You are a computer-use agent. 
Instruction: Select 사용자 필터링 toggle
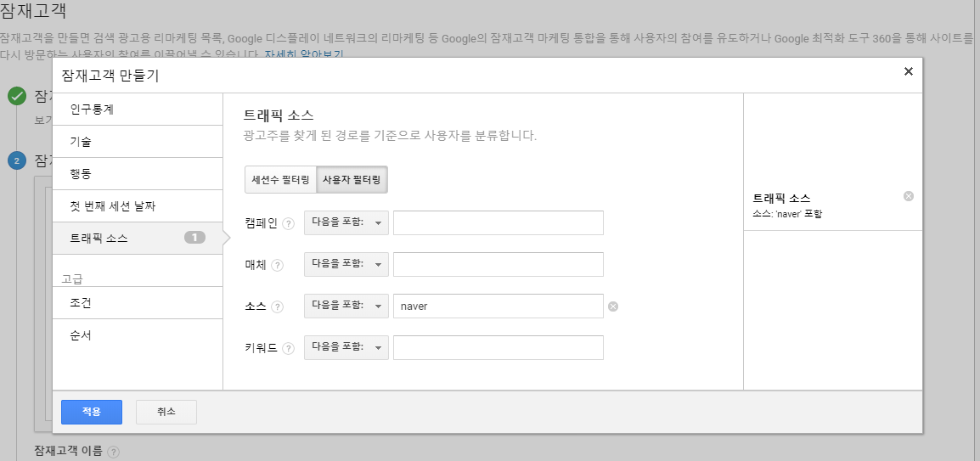click(x=352, y=180)
